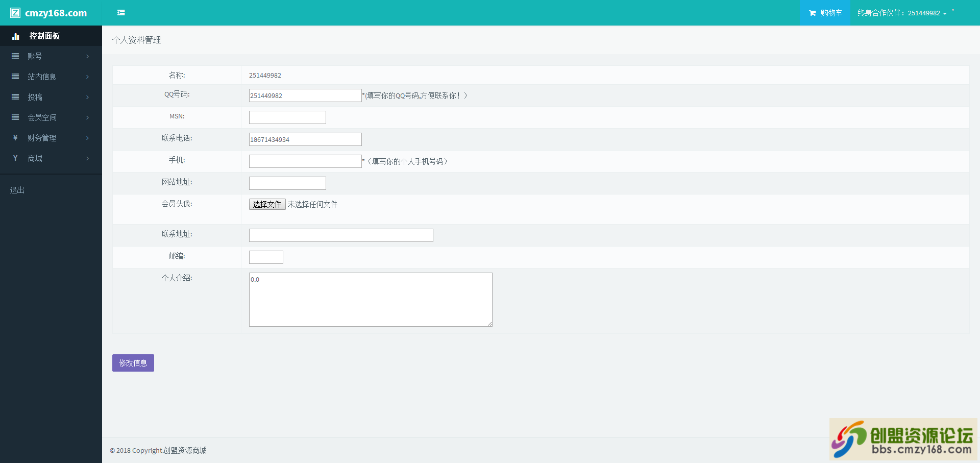The height and width of the screenshot is (463, 980).
Task: Select 商城 in the sidebar
Action: point(51,158)
